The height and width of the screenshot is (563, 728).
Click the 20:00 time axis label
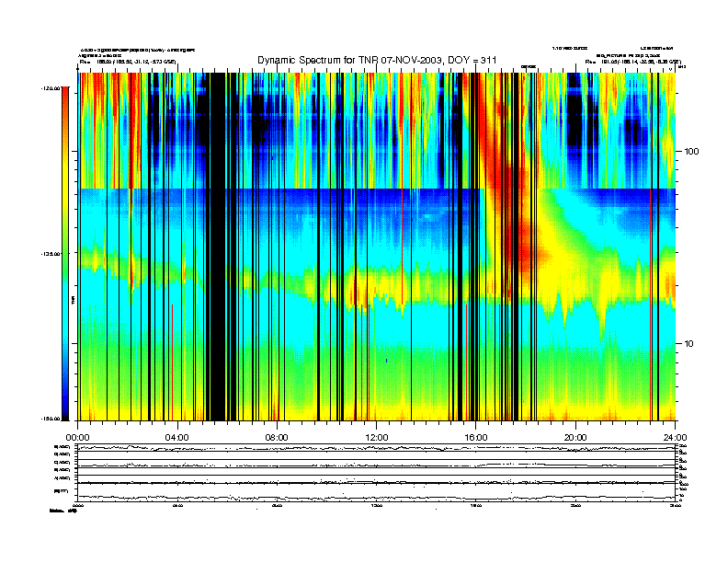pos(575,438)
